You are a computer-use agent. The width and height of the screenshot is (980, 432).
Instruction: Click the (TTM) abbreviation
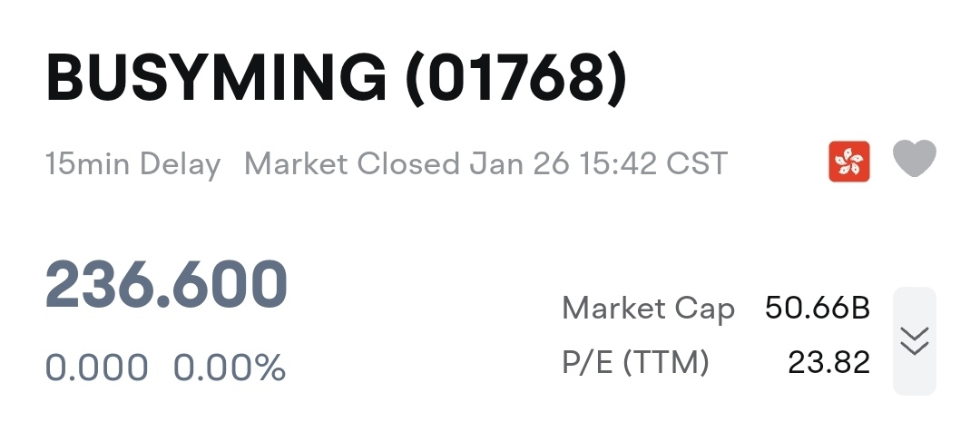[663, 363]
